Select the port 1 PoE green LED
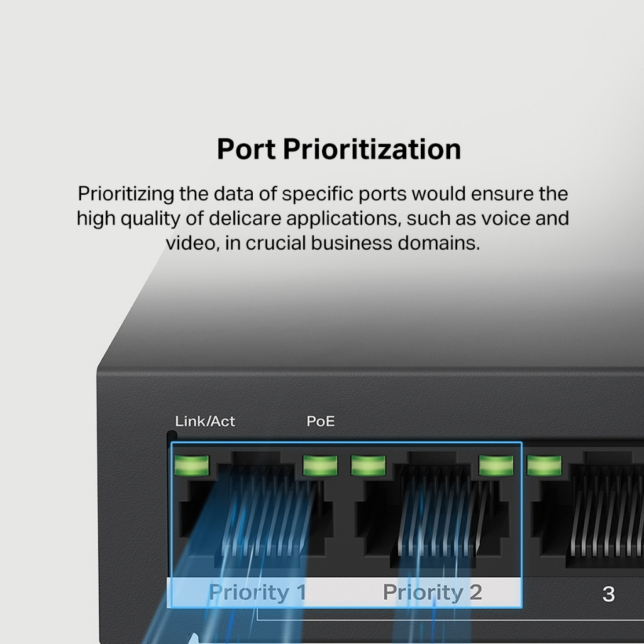This screenshot has height=644, width=644. pos(320,466)
